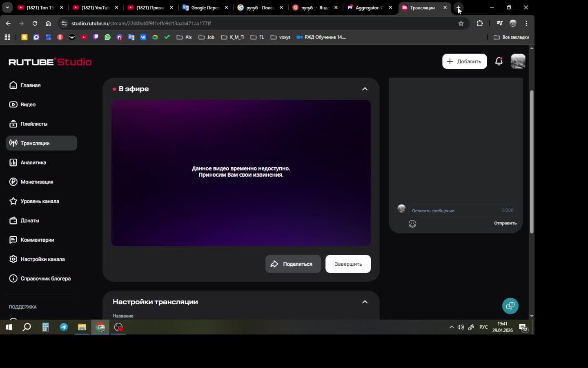Viewport: 588px width, 368px height.
Task: Open a new browser tab
Action: 458,7
